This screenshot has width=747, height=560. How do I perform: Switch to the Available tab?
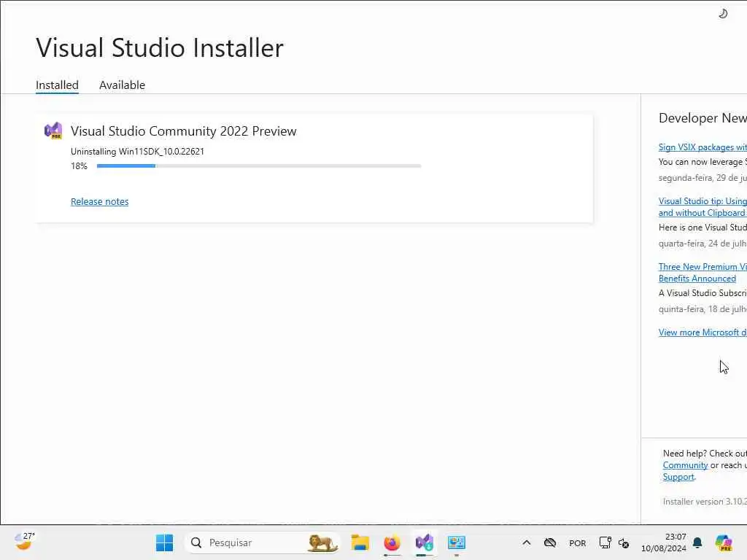tap(122, 85)
